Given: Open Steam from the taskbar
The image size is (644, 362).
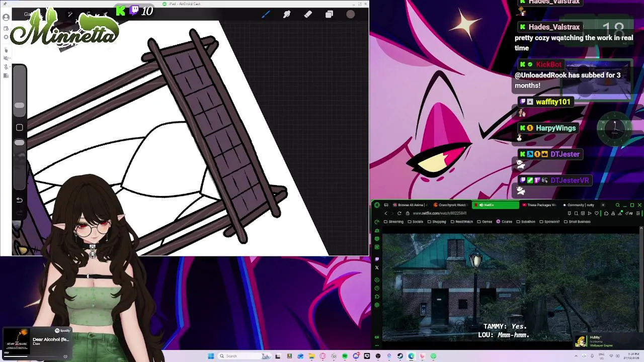Looking at the screenshot, I should [x=400, y=356].
